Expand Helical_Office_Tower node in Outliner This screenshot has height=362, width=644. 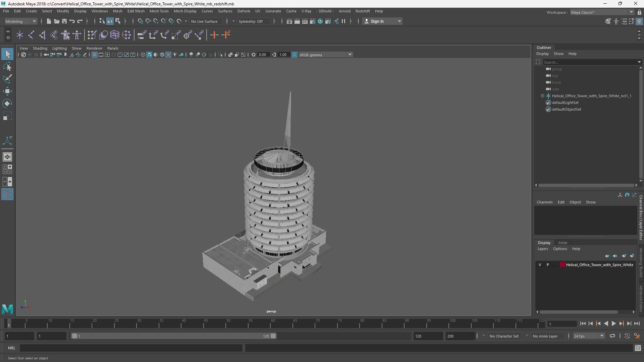[542, 96]
